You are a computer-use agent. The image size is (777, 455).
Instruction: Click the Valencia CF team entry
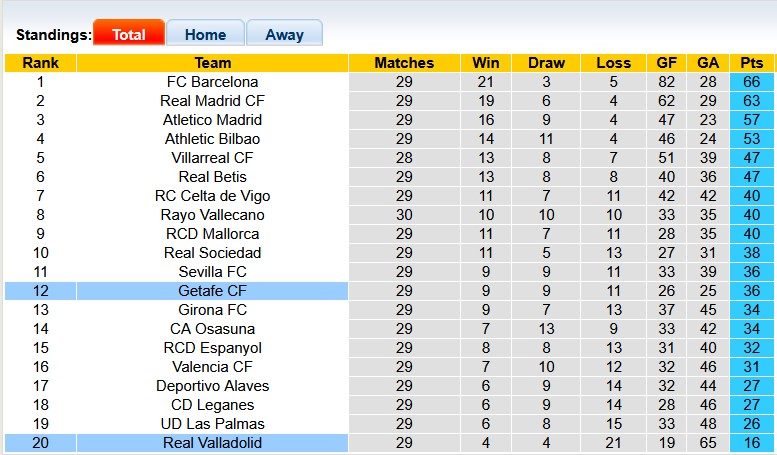(x=212, y=367)
